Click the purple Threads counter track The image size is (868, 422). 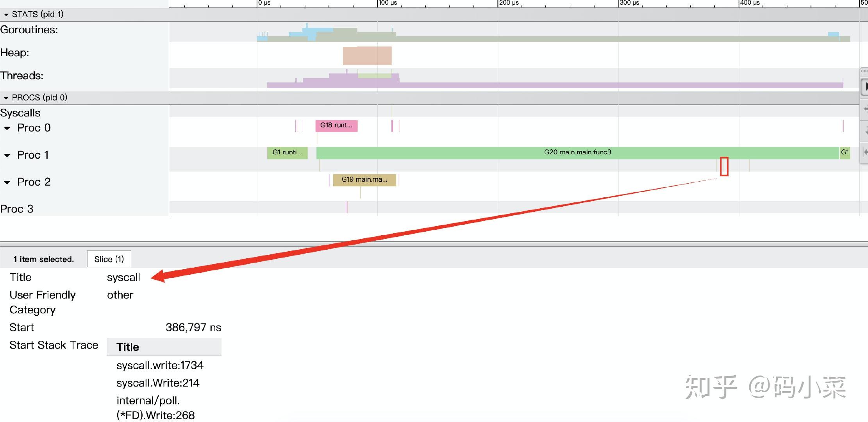click(547, 85)
